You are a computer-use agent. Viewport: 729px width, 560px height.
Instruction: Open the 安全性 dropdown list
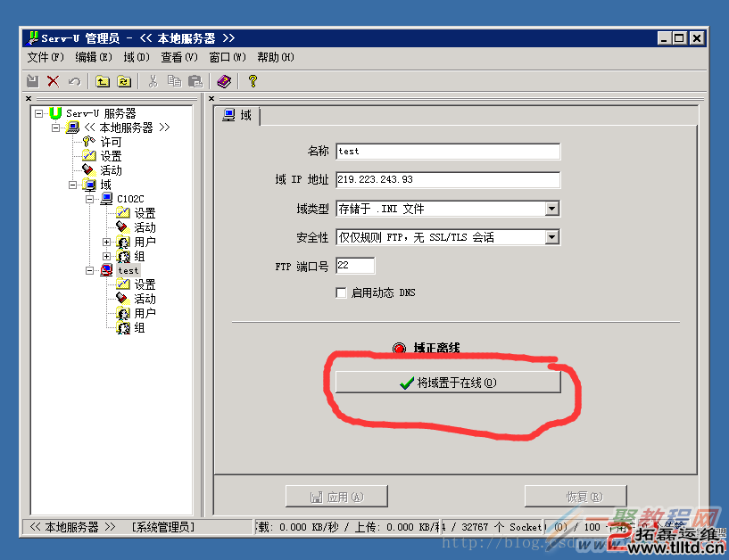point(551,237)
